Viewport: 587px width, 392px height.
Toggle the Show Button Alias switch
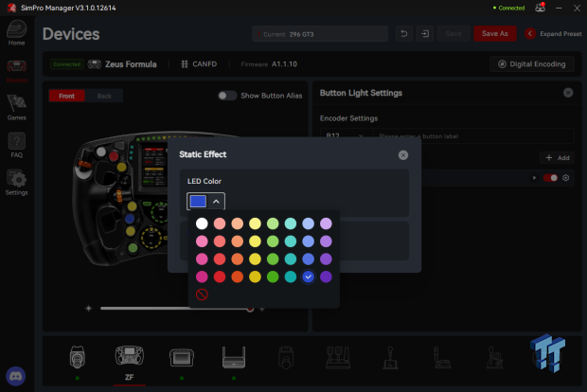(227, 96)
